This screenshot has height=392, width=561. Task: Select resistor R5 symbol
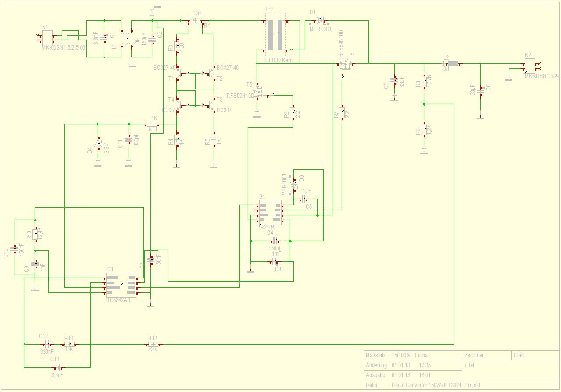tap(213, 140)
